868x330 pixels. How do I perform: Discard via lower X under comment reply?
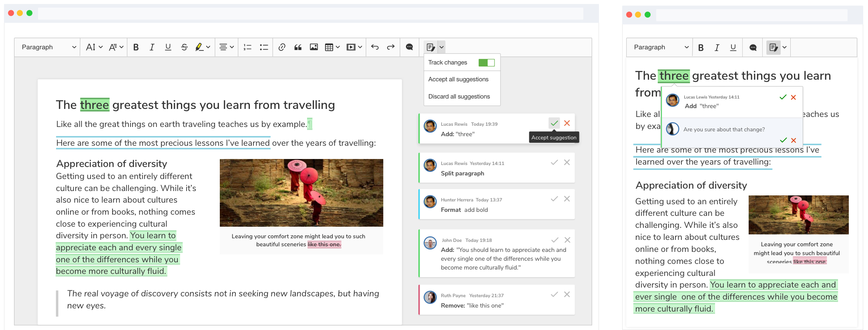[x=794, y=140]
